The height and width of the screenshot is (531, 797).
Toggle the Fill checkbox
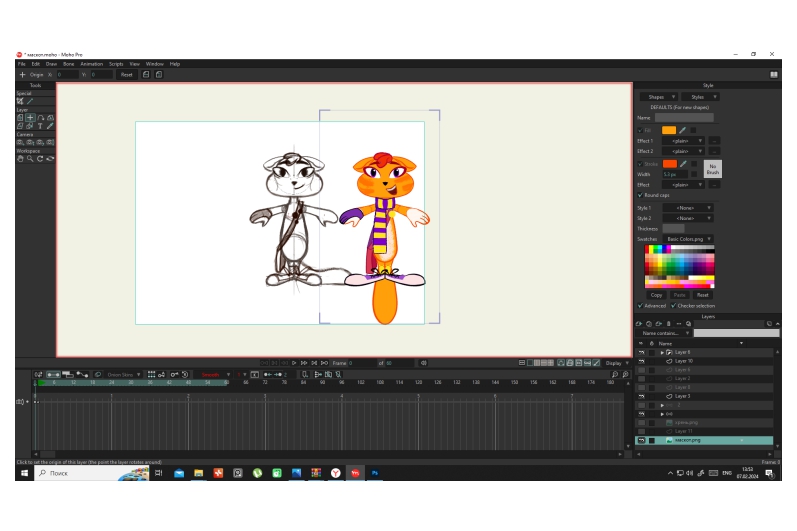[640, 130]
